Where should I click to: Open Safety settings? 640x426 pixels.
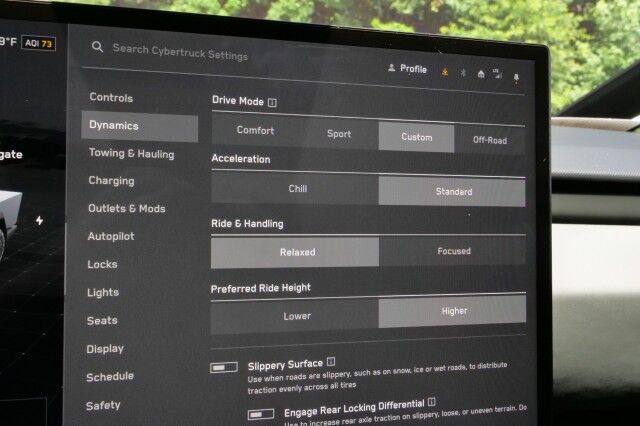103,406
